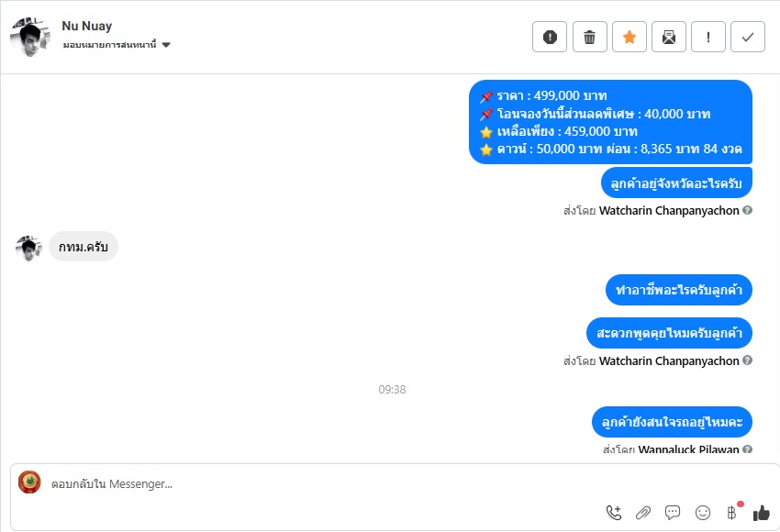Start a call with phone plus icon
The height and width of the screenshot is (532, 780).
click(x=614, y=513)
